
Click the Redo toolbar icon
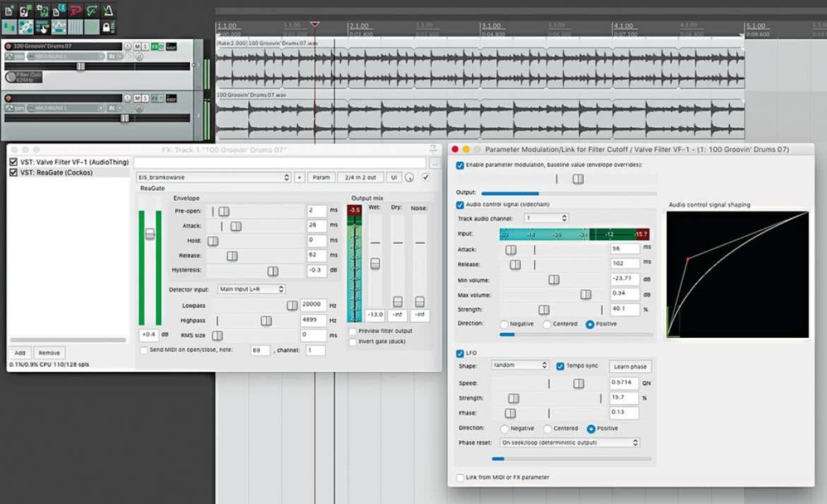click(92, 11)
